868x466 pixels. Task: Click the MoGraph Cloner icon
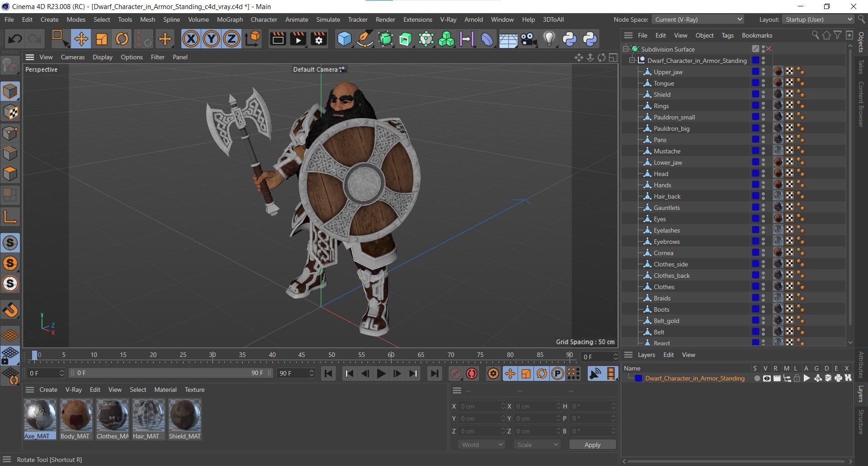click(446, 39)
